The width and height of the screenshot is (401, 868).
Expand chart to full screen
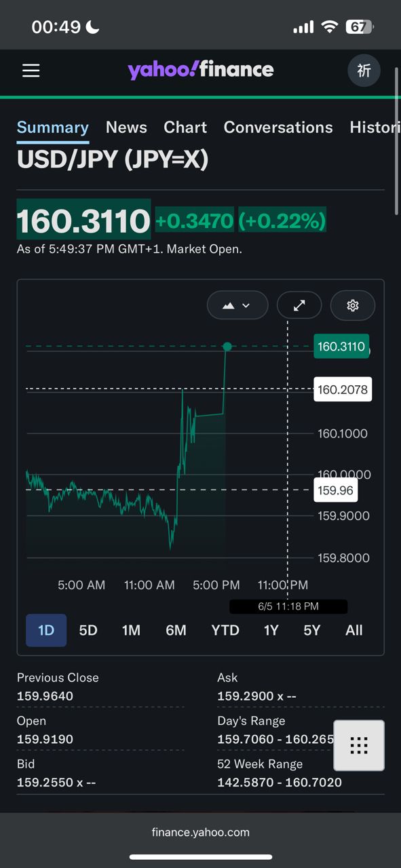pos(299,306)
